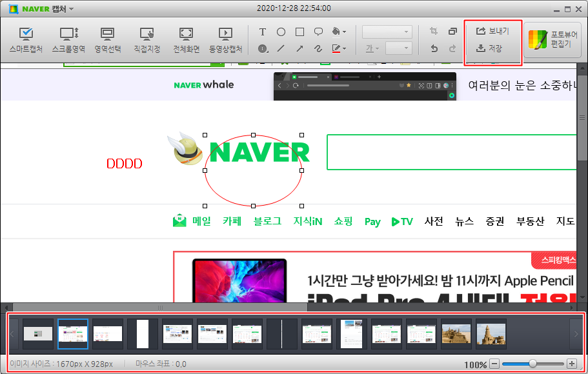Pick the direct designation capture (직접지정)

[147, 40]
